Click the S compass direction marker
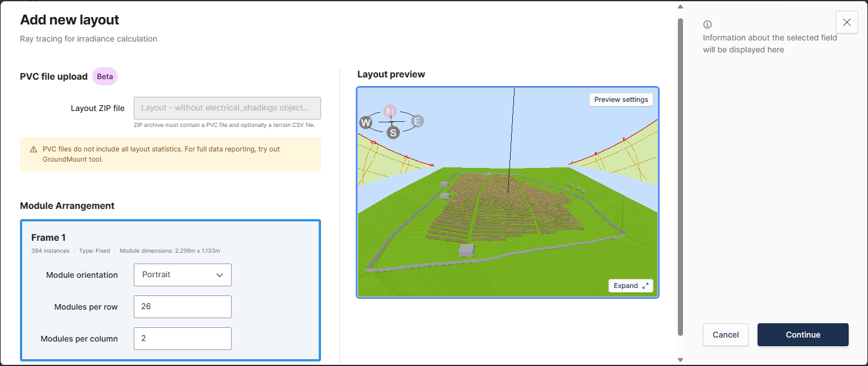This screenshot has height=366, width=868. tap(393, 133)
